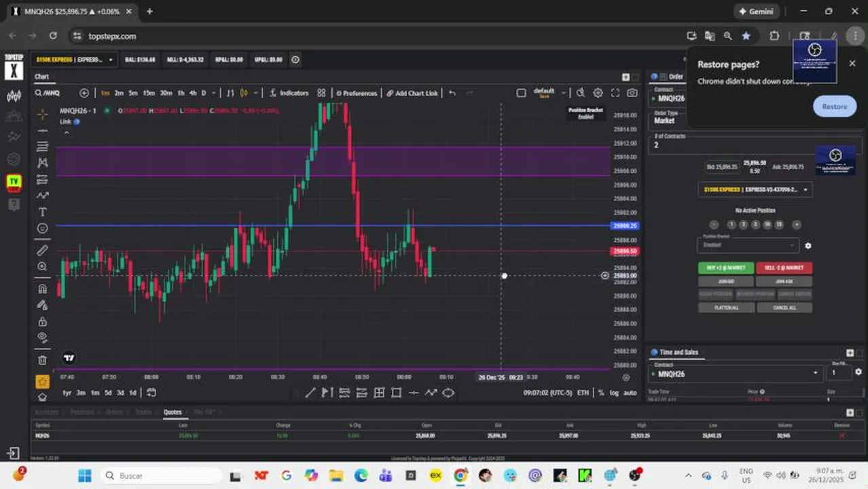Open the 150K EXPRESS account selector in the header
Image resolution: width=868 pixels, height=489 pixels.
click(x=75, y=60)
